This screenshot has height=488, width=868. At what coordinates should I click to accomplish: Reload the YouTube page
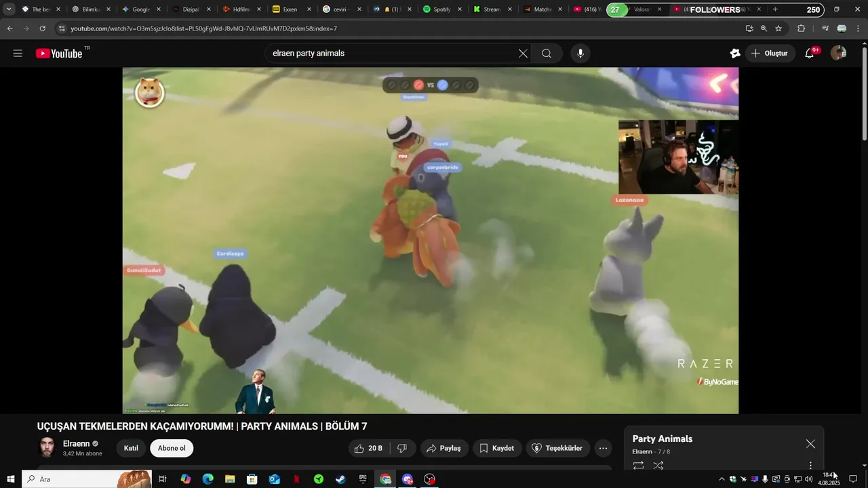coord(42,28)
